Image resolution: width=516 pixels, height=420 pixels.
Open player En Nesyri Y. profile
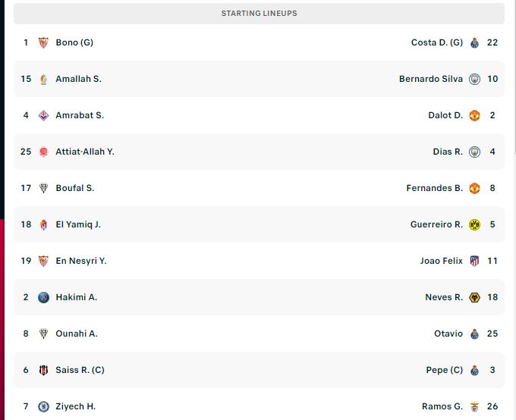click(81, 261)
